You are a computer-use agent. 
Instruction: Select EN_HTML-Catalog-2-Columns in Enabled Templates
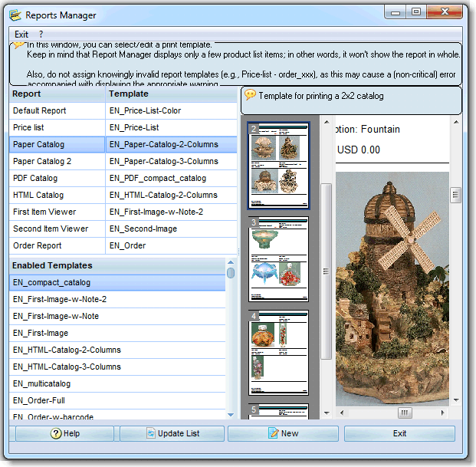coord(117,350)
